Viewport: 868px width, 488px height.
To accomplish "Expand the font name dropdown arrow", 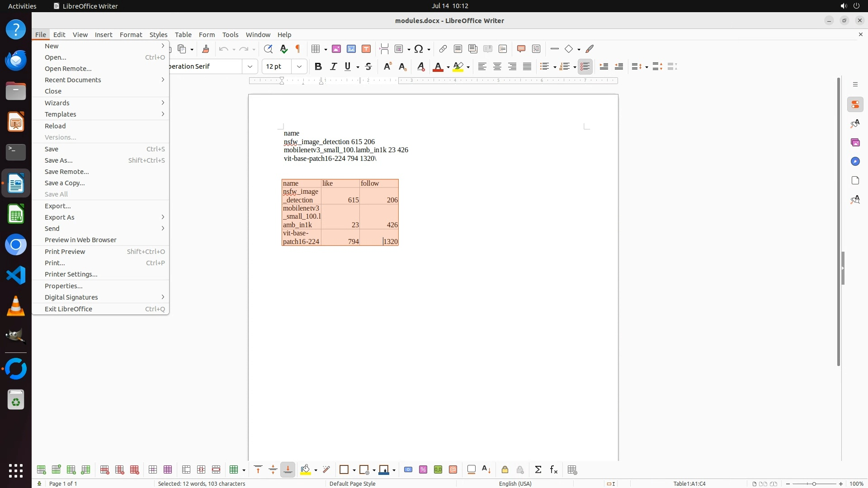I will [250, 66].
